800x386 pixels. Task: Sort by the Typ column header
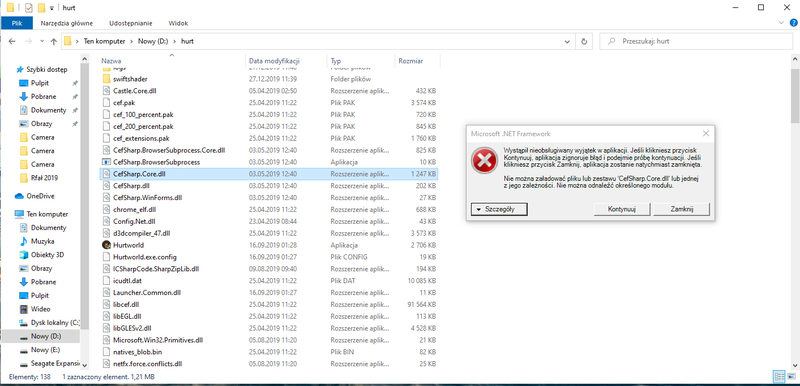coord(361,61)
